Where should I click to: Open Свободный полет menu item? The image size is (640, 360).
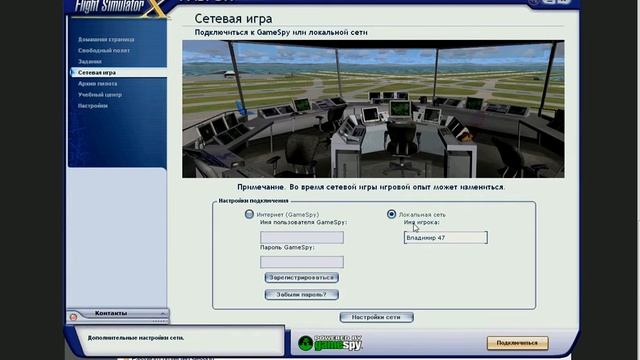coord(104,51)
